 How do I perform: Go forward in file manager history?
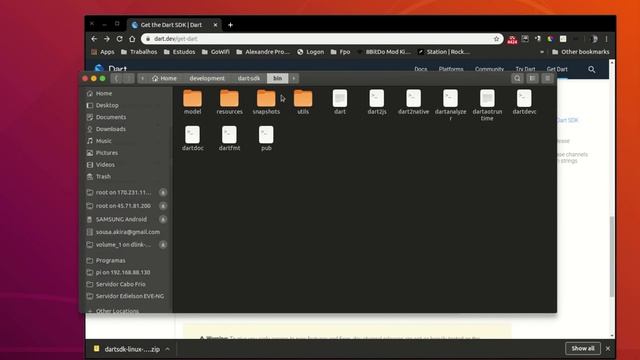point(128,78)
